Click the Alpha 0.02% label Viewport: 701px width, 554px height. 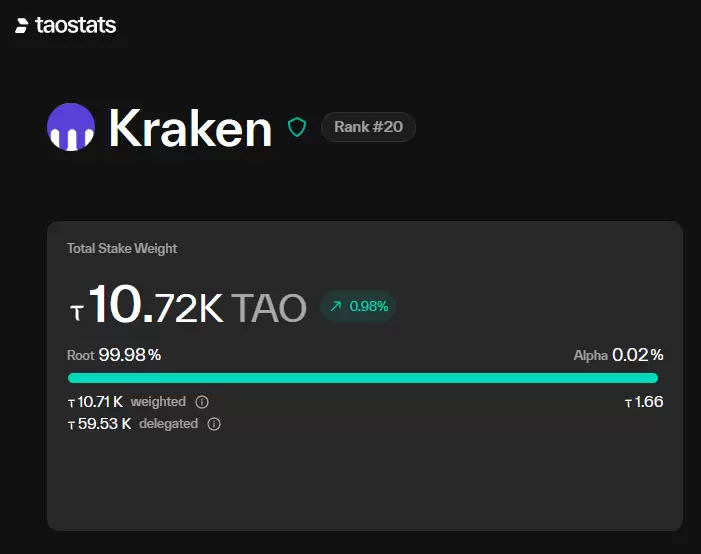618,355
